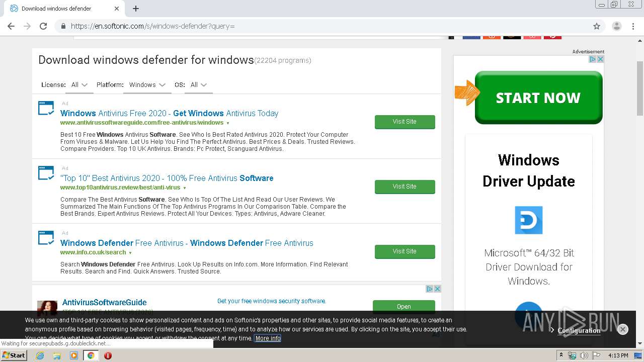View site info via the padlock icon
This screenshot has height=362, width=644.
[63, 26]
